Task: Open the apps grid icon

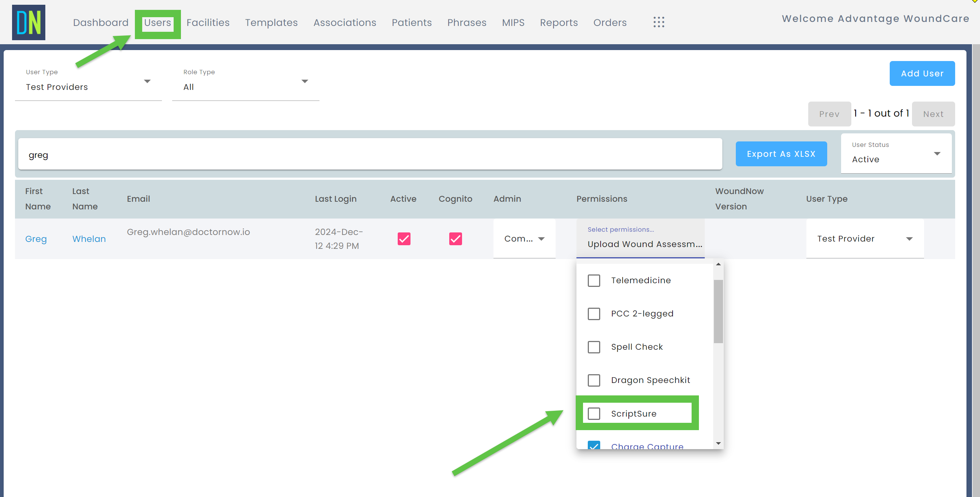Action: 659,22
